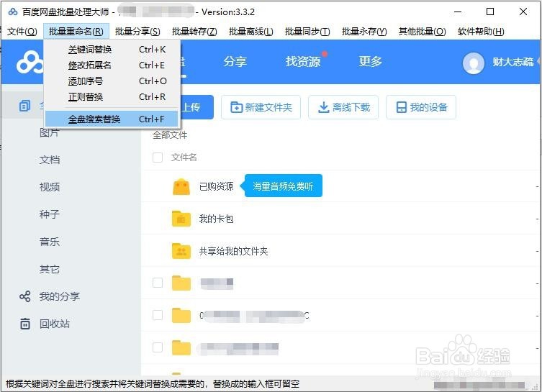The image size is (542, 392).
Task: Open the 图片 category in sidebar
Action: click(x=50, y=132)
